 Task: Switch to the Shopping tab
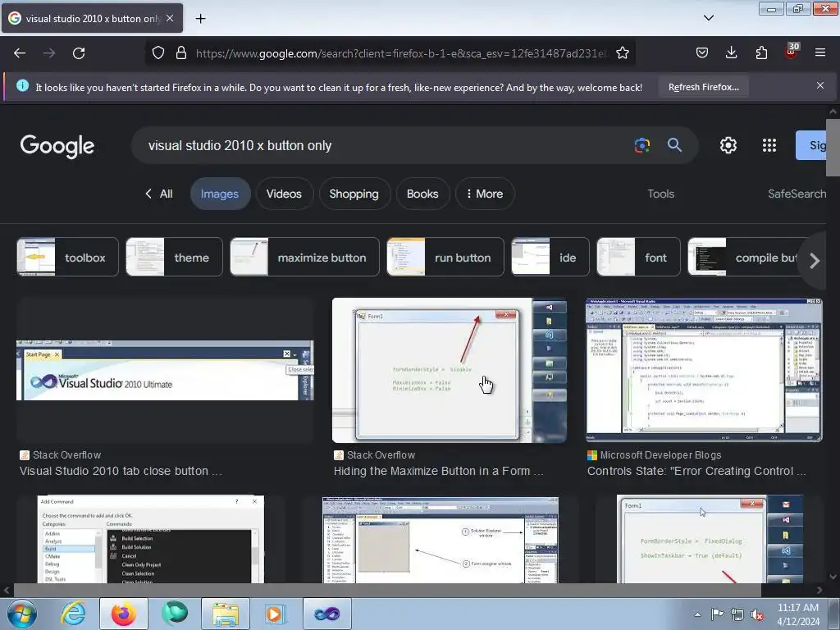354,194
